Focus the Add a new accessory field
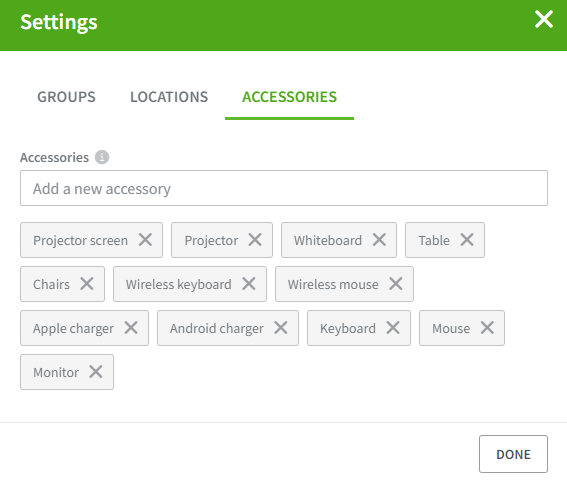This screenshot has width=567, height=482. pos(284,188)
